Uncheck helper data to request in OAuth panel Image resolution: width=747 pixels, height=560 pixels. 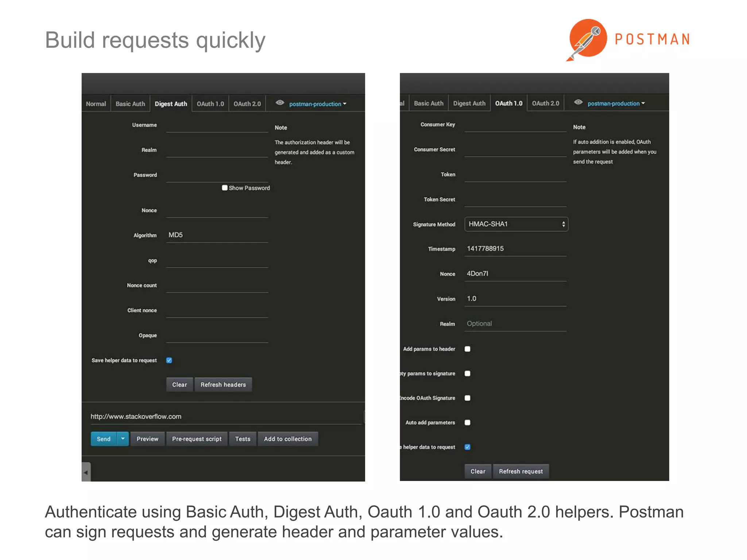467,447
